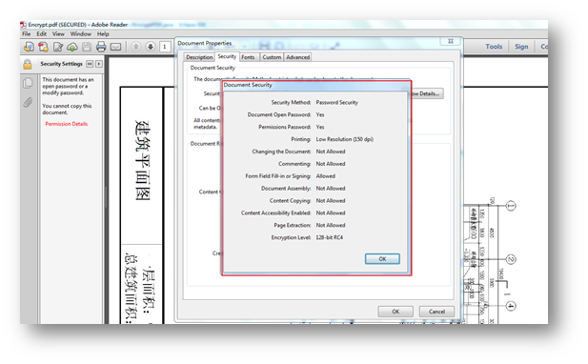
Task: Click the Security Method label
Action: click(291, 103)
